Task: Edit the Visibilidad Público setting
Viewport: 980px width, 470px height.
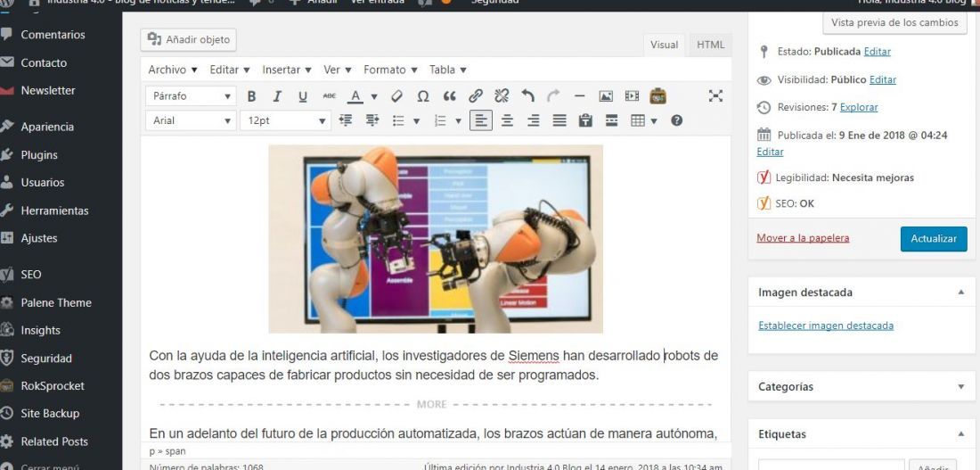Action: pos(883,79)
